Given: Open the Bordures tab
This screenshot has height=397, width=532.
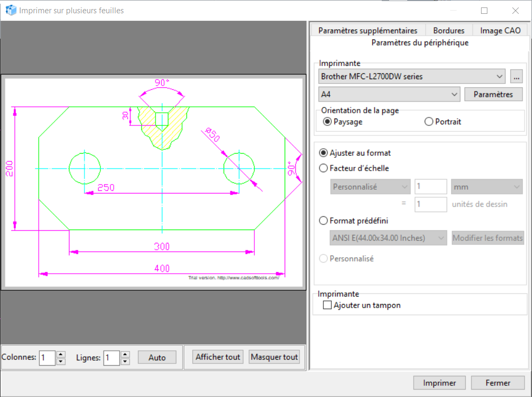Looking at the screenshot, I should coord(449,31).
